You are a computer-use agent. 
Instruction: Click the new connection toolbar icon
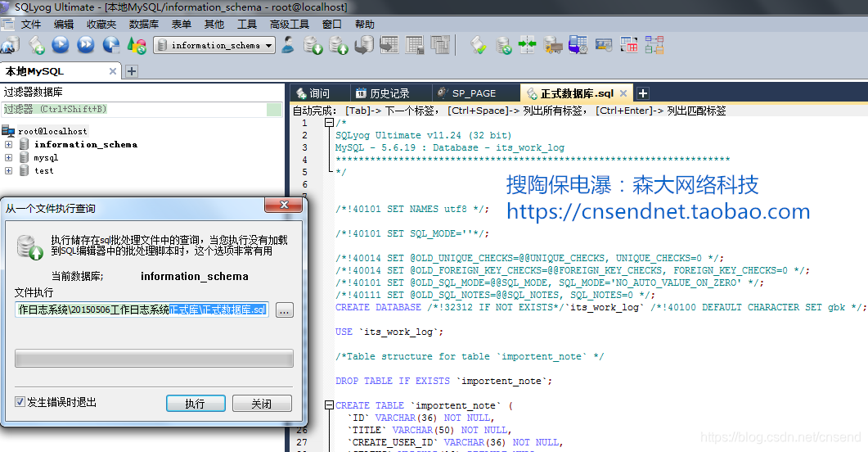click(10, 45)
